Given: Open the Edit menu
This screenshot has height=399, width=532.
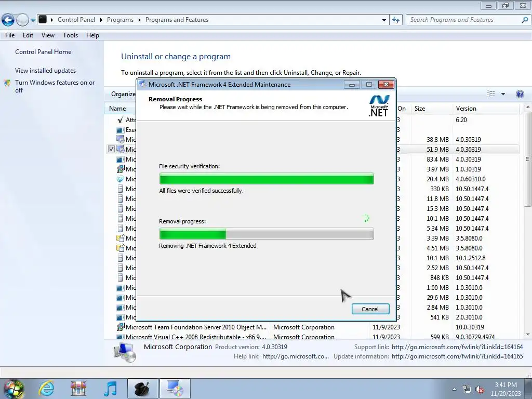Looking at the screenshot, I should point(28,35).
